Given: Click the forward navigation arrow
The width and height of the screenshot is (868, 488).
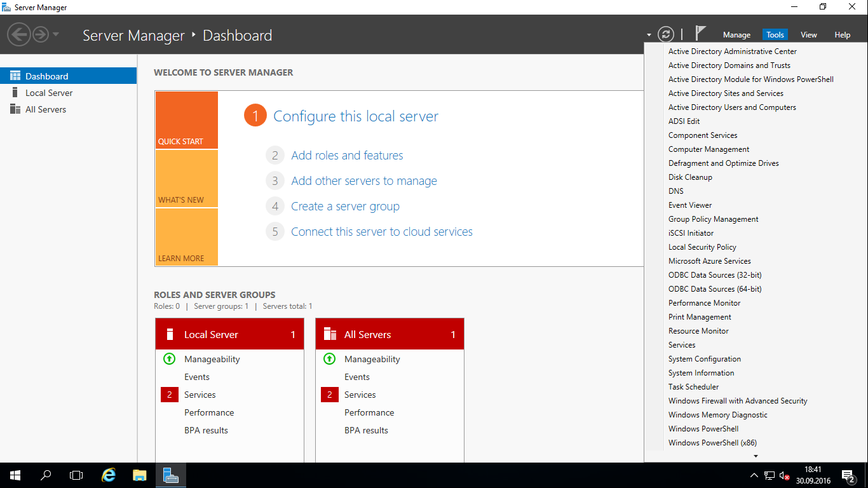Looking at the screenshot, I should [x=41, y=34].
